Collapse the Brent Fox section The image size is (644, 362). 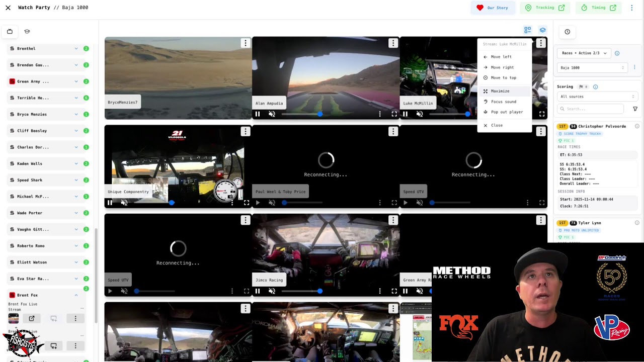[x=76, y=295]
